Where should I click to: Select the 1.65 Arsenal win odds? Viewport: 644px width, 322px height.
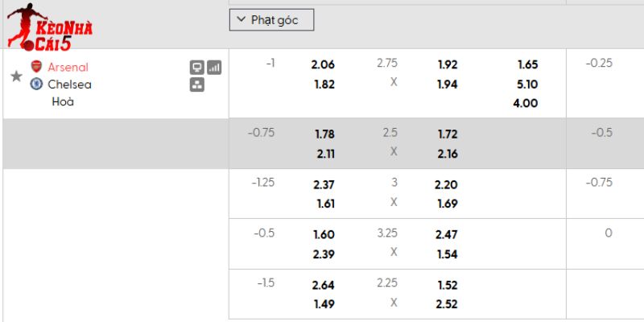click(528, 64)
